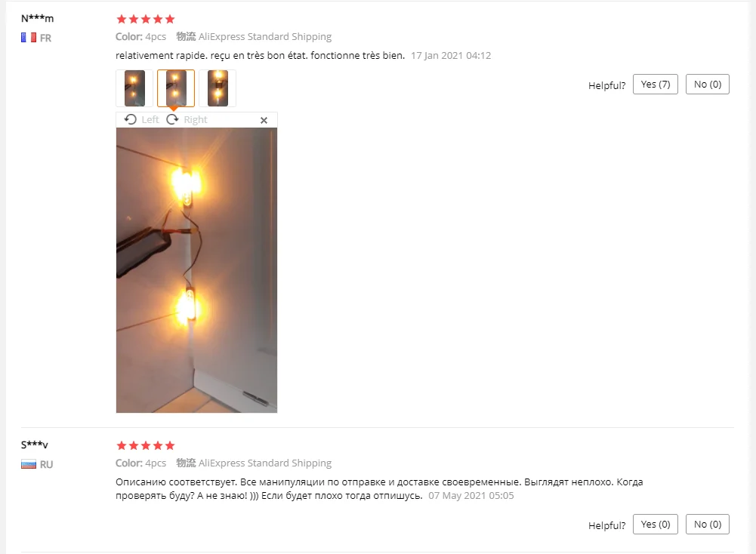Open the first review photo thumbnail

tap(134, 88)
